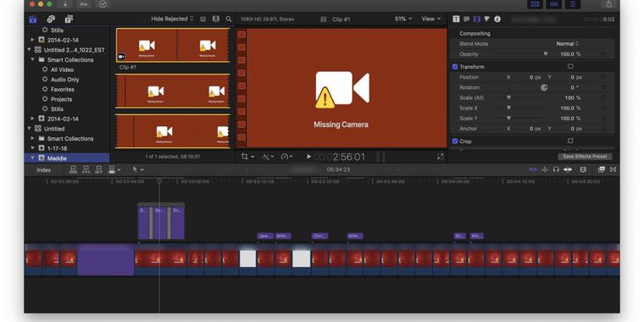Open the Generator inspector tab icon
644x322 pixels.
point(467,19)
